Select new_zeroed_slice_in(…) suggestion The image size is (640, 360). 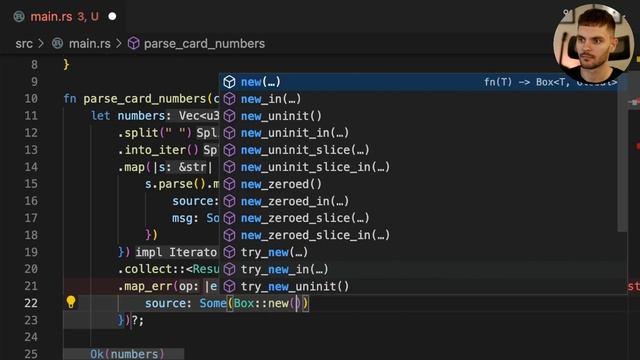tap(420, 236)
